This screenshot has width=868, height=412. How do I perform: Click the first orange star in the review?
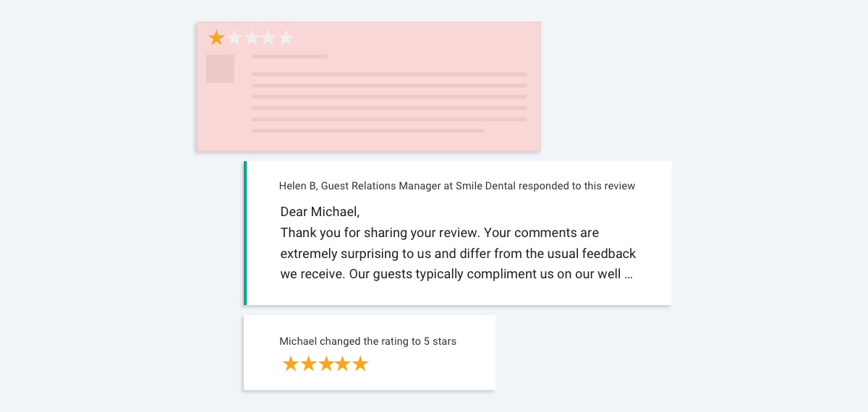click(x=216, y=38)
